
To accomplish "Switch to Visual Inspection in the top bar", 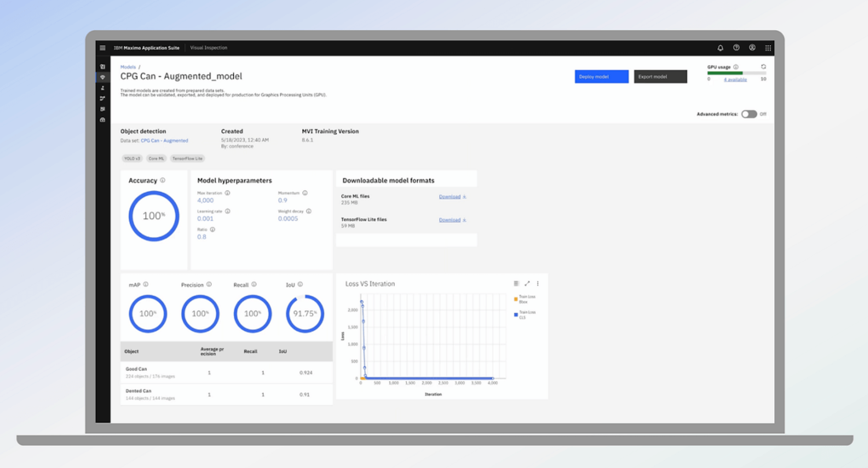I will pyautogui.click(x=208, y=48).
